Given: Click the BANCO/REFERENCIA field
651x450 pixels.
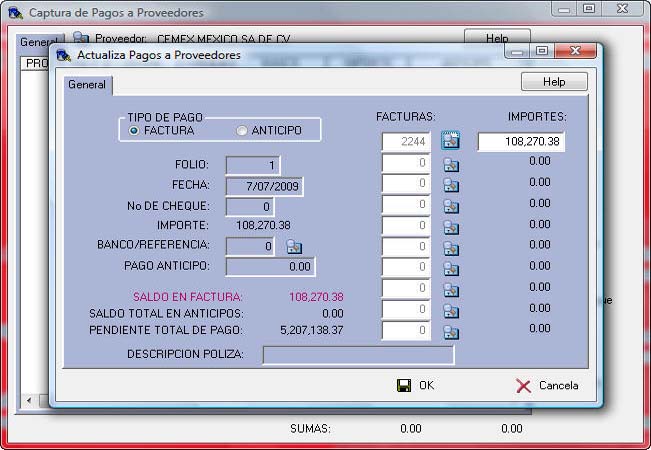Looking at the screenshot, I should 250,247.
